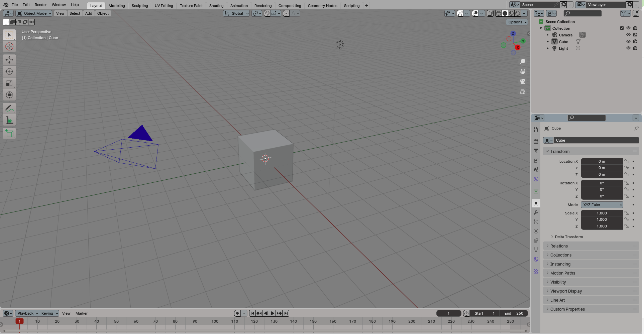This screenshot has width=644, height=334.
Task: Open the Global transform orientation dropdown
Action: [236, 13]
